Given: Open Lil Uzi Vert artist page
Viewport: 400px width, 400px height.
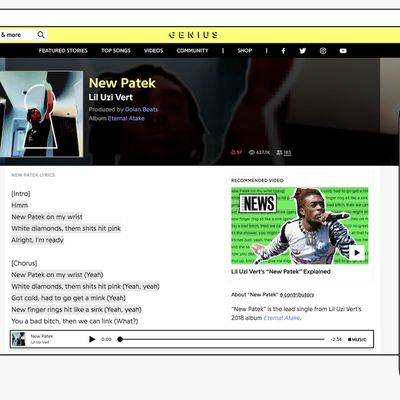Looking at the screenshot, I should [111, 97].
